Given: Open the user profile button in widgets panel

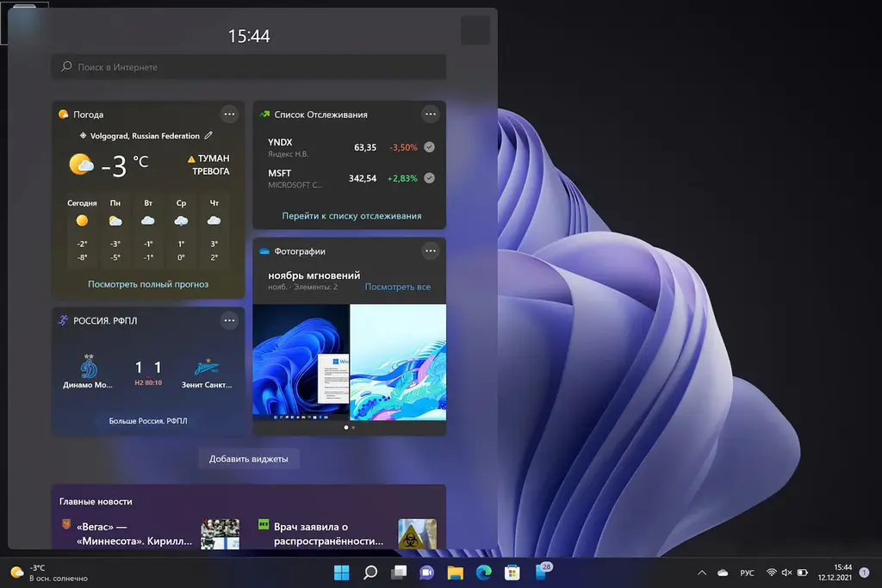Looking at the screenshot, I should point(475,30).
